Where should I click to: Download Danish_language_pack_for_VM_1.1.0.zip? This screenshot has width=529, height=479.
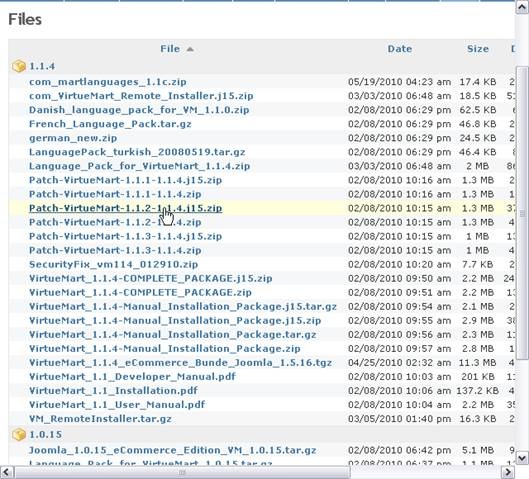(x=139, y=110)
